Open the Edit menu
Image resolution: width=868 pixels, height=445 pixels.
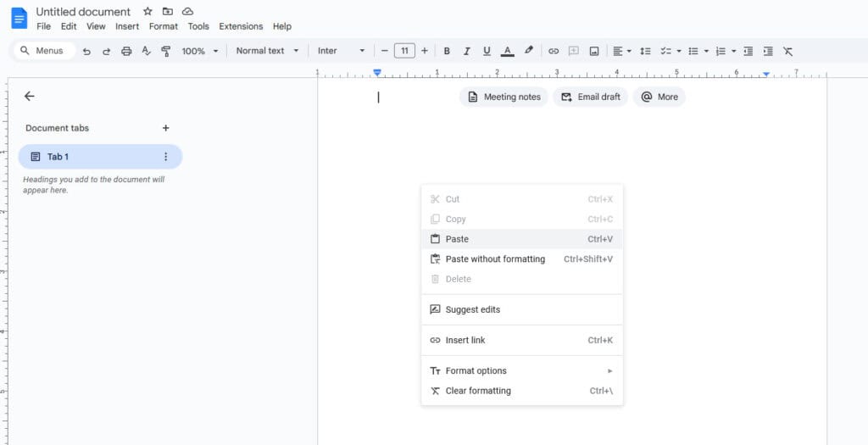point(69,26)
